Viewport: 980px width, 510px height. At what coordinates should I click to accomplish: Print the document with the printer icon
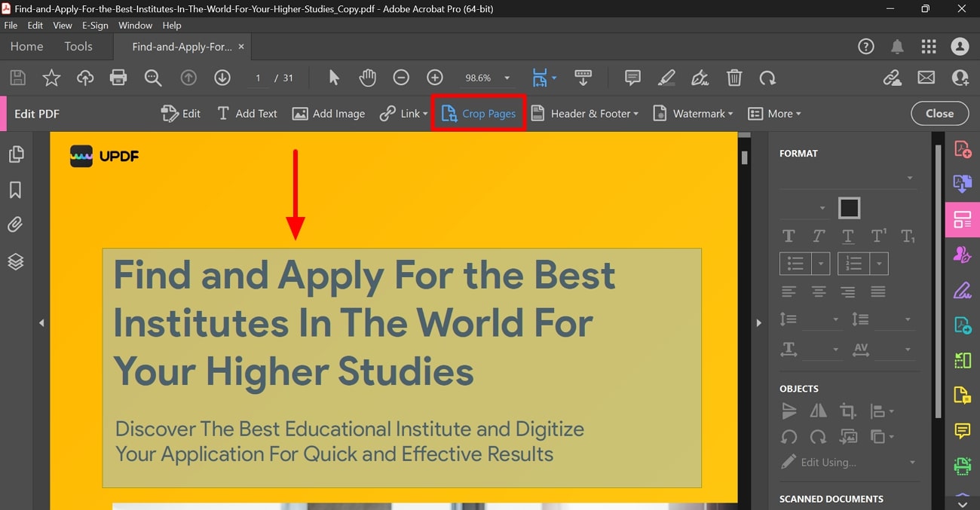(118, 78)
